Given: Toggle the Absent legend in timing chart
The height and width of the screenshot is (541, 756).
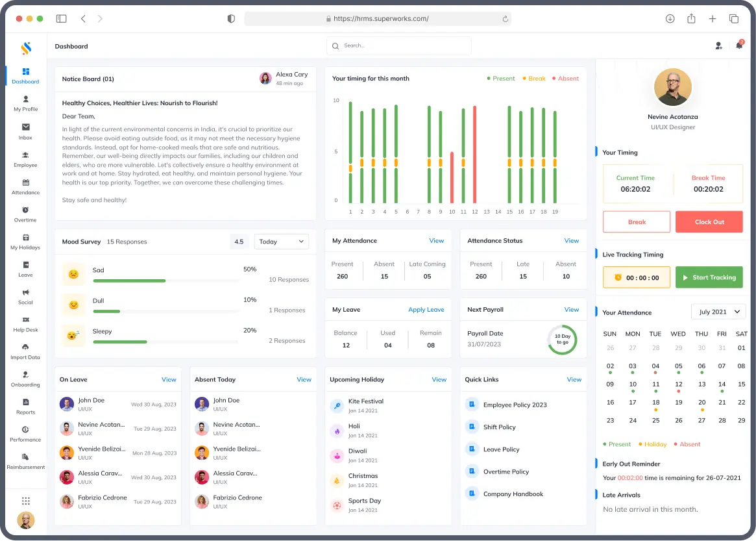Looking at the screenshot, I should pos(565,79).
